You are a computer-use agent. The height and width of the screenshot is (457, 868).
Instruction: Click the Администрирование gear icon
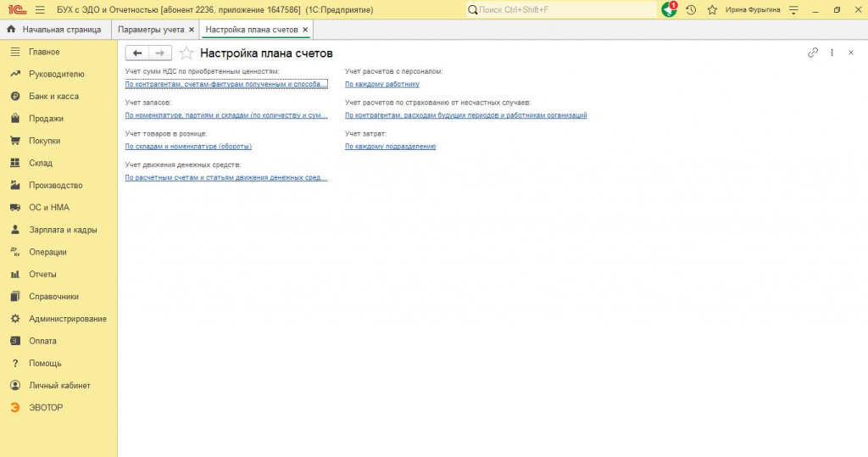pyautogui.click(x=15, y=319)
